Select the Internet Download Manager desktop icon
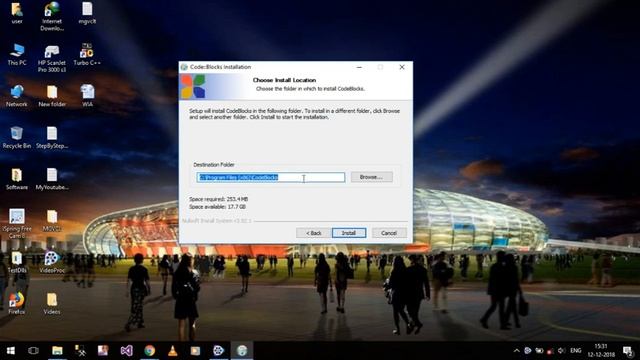 pos(52,16)
